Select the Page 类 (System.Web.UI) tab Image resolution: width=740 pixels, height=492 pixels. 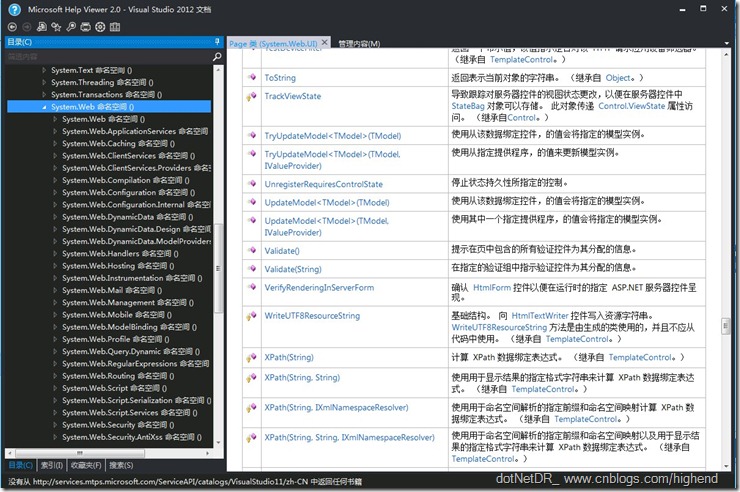(273, 43)
